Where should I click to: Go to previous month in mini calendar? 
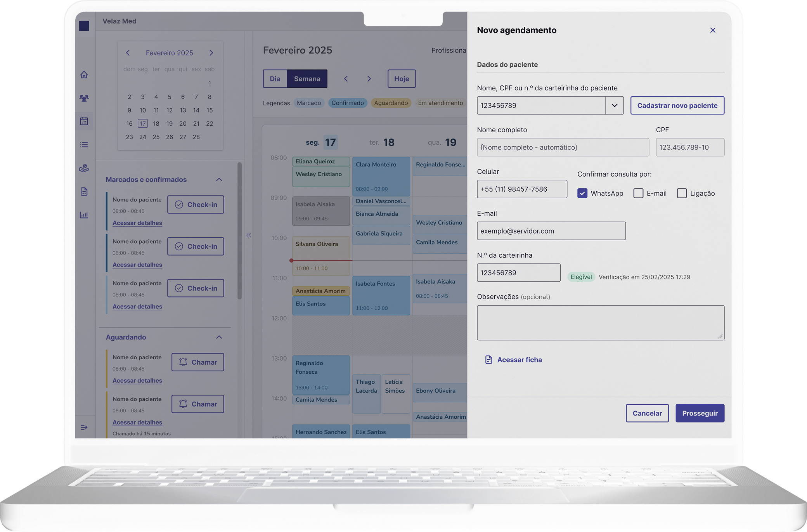coord(128,53)
